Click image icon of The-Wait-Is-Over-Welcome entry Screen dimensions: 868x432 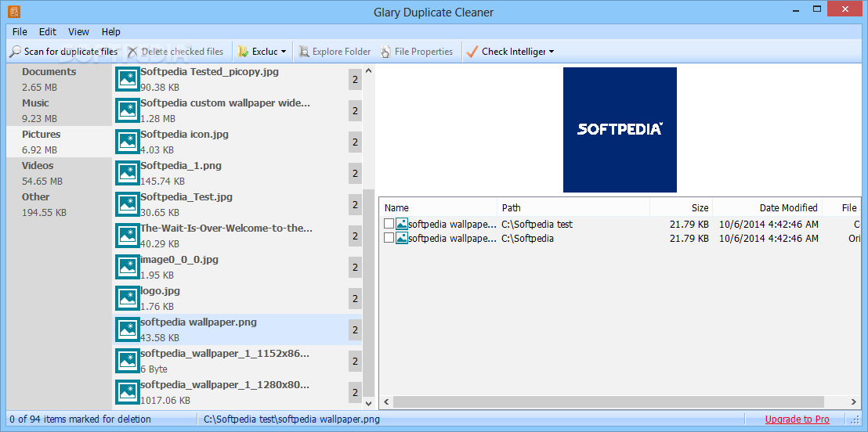coord(128,236)
